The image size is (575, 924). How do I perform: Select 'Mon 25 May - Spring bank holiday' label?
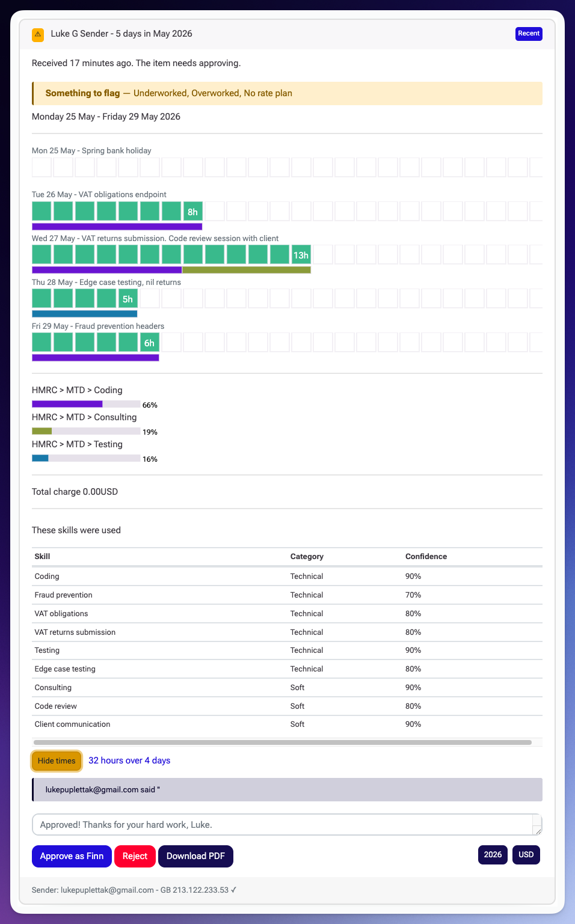pyautogui.click(x=91, y=150)
